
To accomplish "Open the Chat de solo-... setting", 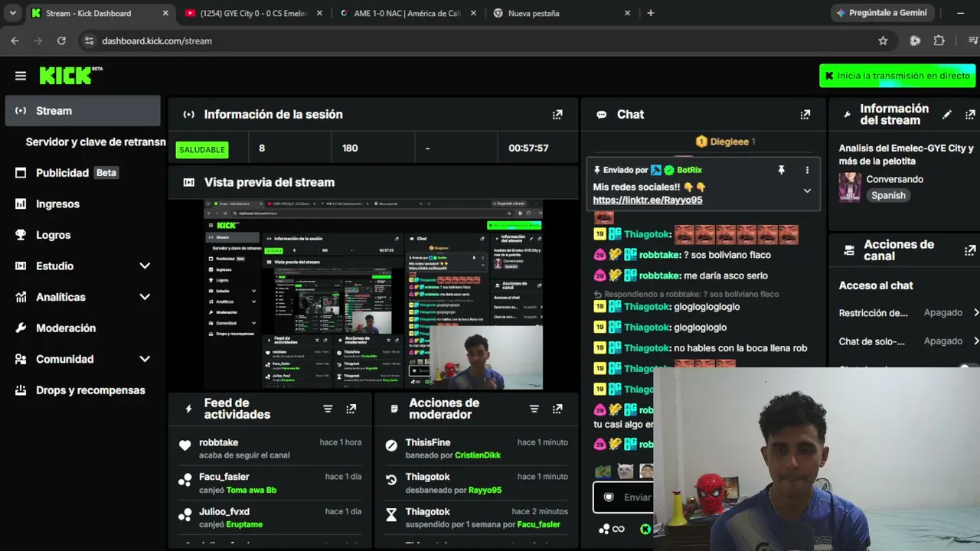I will pyautogui.click(x=909, y=341).
